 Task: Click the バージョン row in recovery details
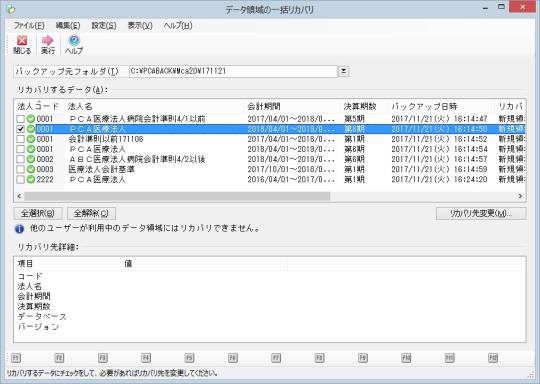(x=38, y=326)
